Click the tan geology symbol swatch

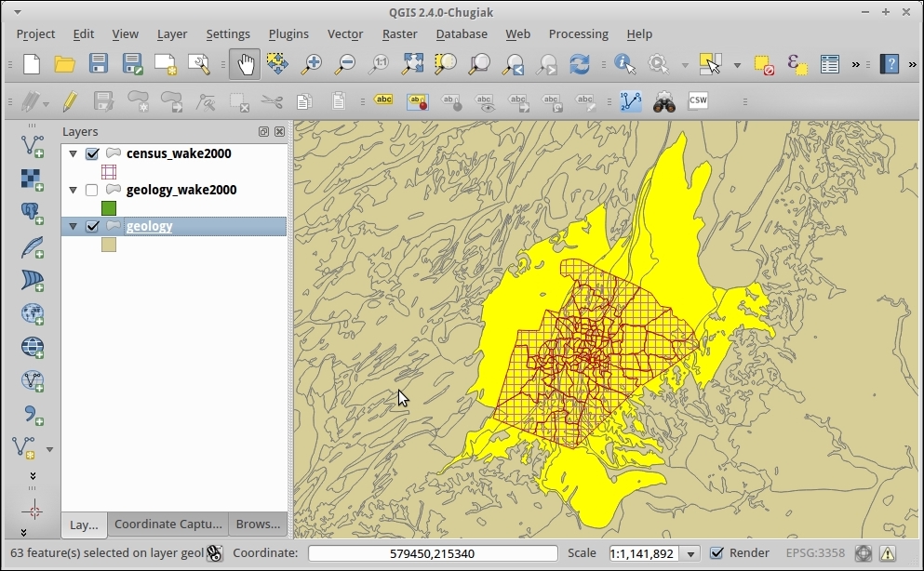tap(109, 245)
